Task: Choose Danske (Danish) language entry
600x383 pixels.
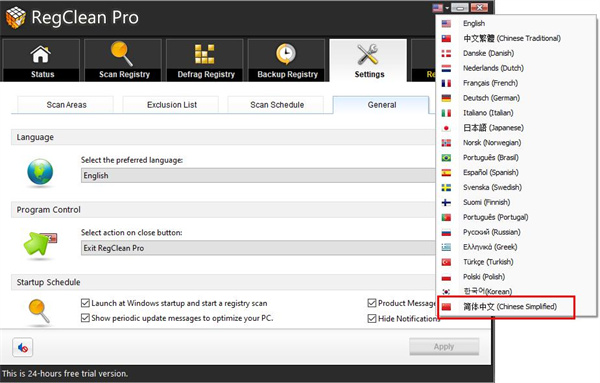Action: 517,53
